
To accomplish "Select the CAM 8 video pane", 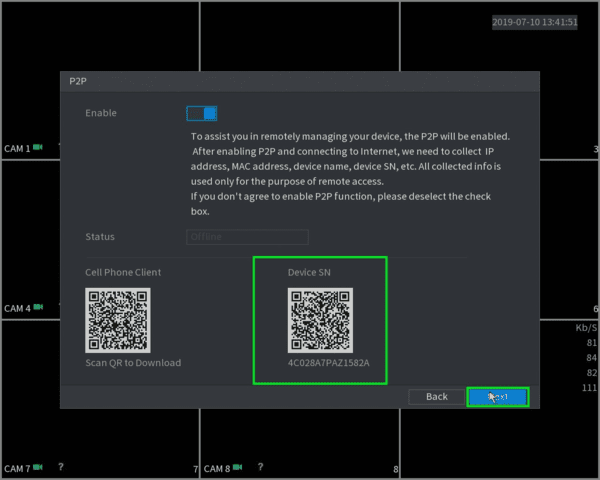I will (300, 443).
